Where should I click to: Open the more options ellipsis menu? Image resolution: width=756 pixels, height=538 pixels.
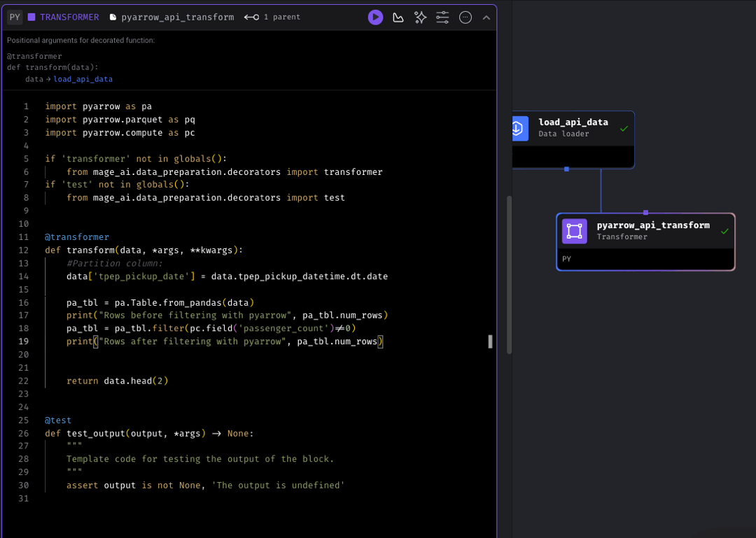click(465, 17)
